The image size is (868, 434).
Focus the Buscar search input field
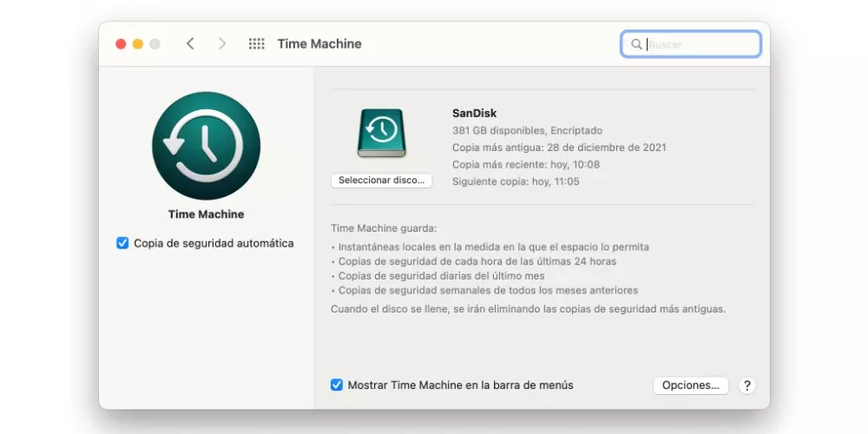point(700,44)
